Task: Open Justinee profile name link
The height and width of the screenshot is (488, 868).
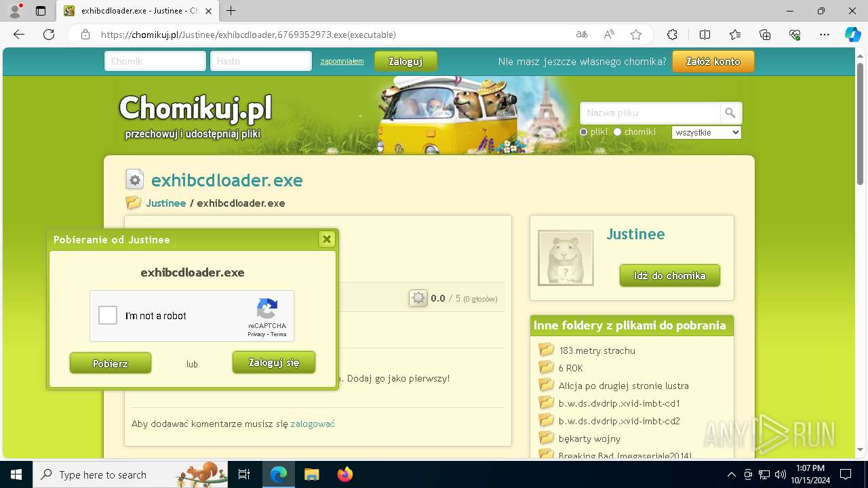Action: point(635,234)
